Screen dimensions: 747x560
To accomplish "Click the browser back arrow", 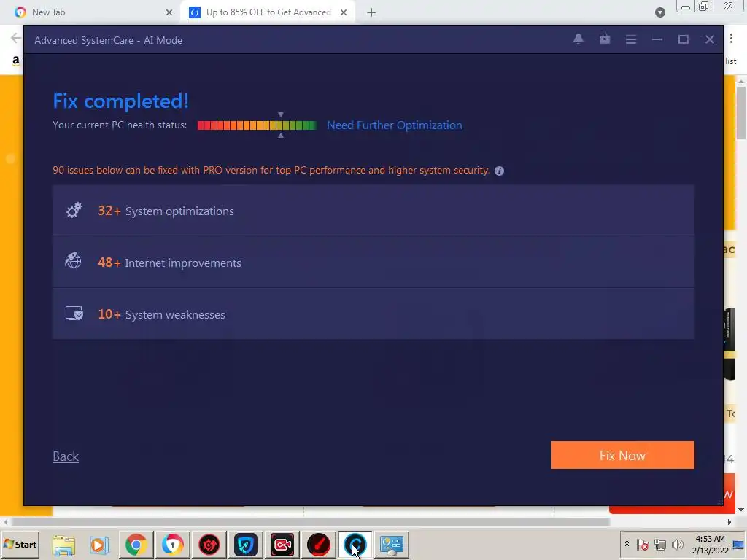I will pyautogui.click(x=16, y=38).
